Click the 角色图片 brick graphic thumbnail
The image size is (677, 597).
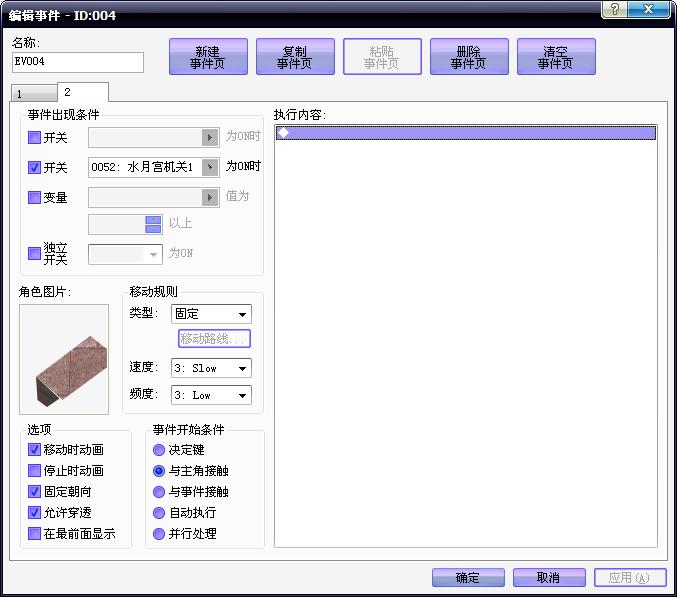click(x=64, y=359)
